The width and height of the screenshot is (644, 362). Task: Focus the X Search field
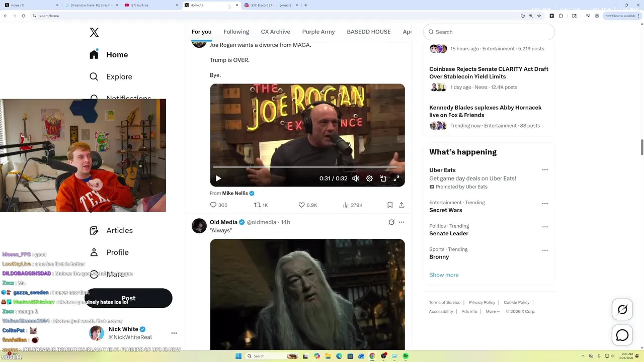(x=489, y=32)
